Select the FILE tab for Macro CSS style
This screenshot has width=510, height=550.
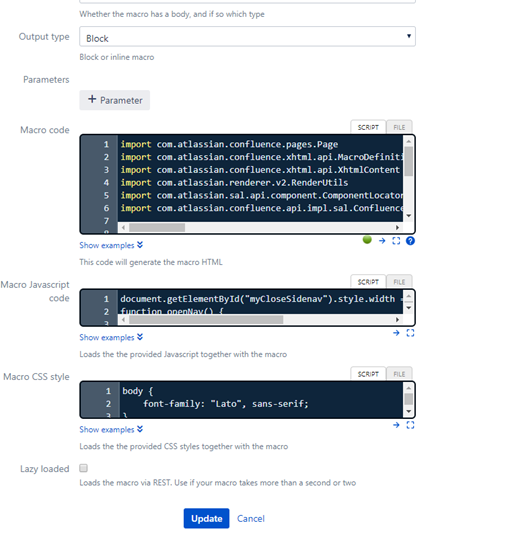pyautogui.click(x=399, y=374)
